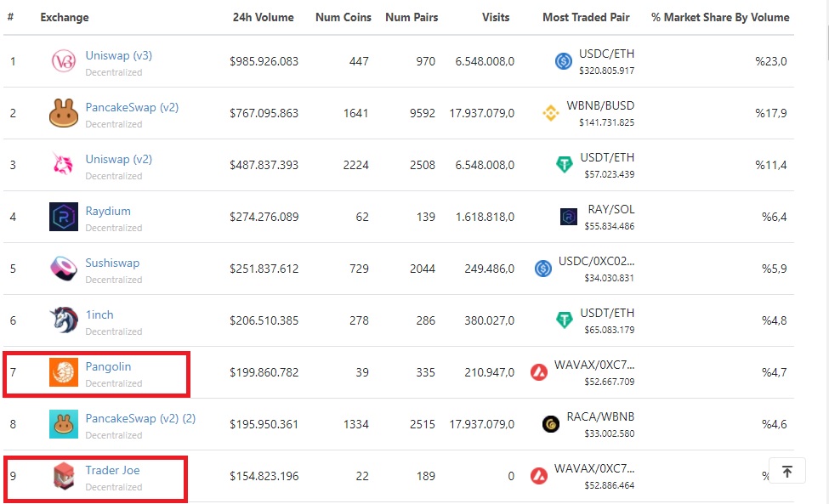Click the Uniswap (v3) exchange logo
This screenshot has width=829, height=504.
point(64,61)
